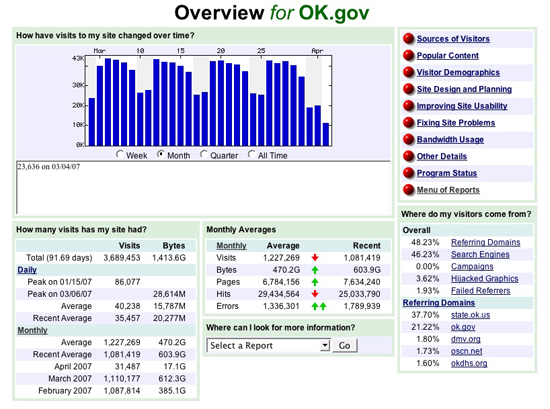
Task: Open Sources of Visitors link
Action: [x=453, y=39]
